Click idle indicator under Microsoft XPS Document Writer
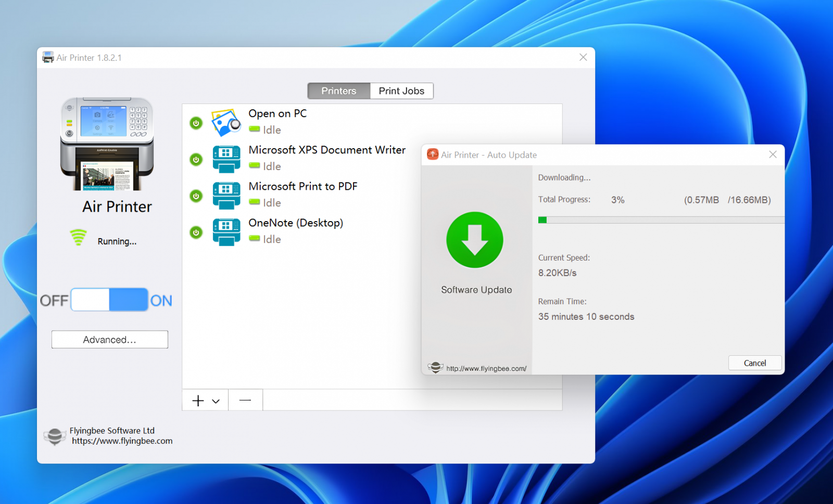Viewport: 833px width, 504px height. (x=254, y=165)
